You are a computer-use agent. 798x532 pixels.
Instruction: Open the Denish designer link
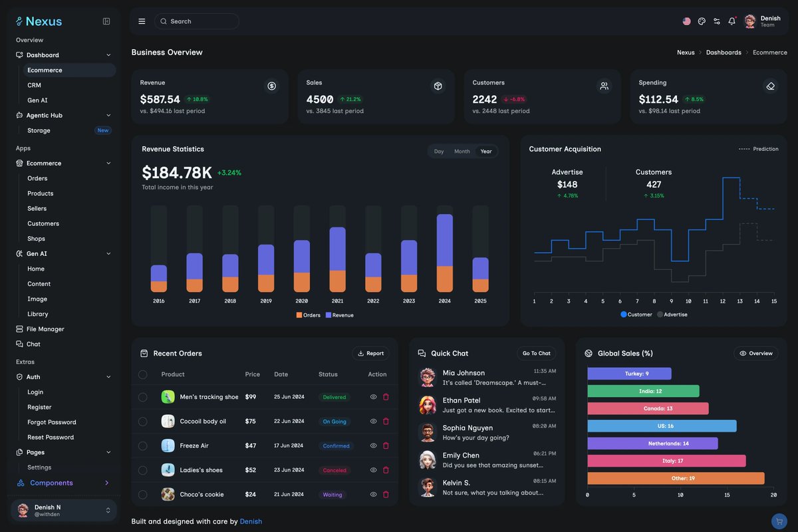(251, 521)
